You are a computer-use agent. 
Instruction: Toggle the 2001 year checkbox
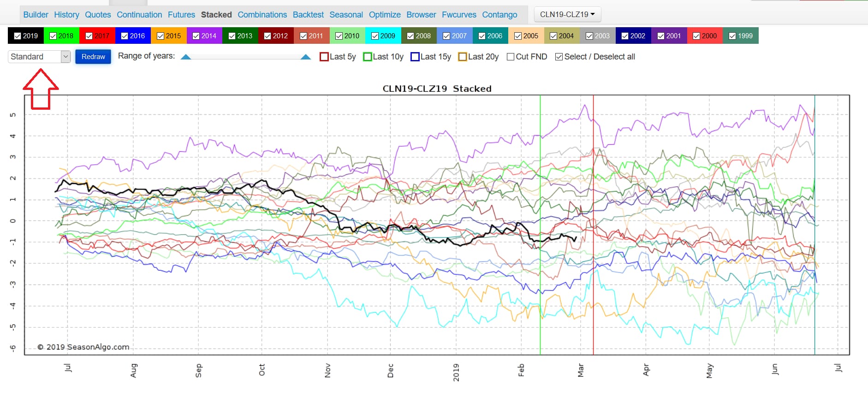pos(661,36)
